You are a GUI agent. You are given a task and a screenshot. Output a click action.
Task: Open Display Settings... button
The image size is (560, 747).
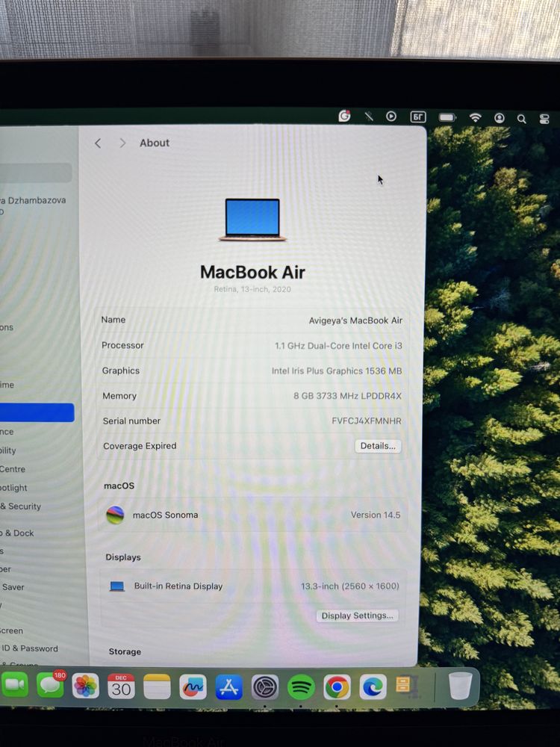click(357, 616)
